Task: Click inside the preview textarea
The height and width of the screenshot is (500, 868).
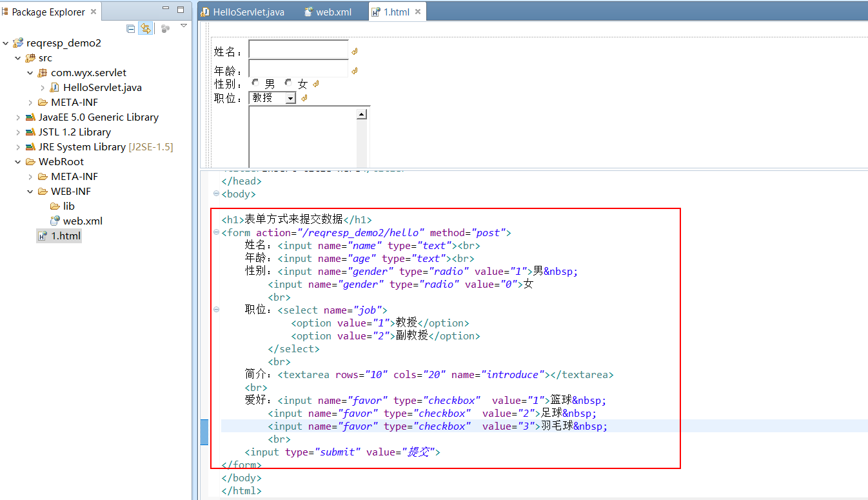Action: (302, 137)
